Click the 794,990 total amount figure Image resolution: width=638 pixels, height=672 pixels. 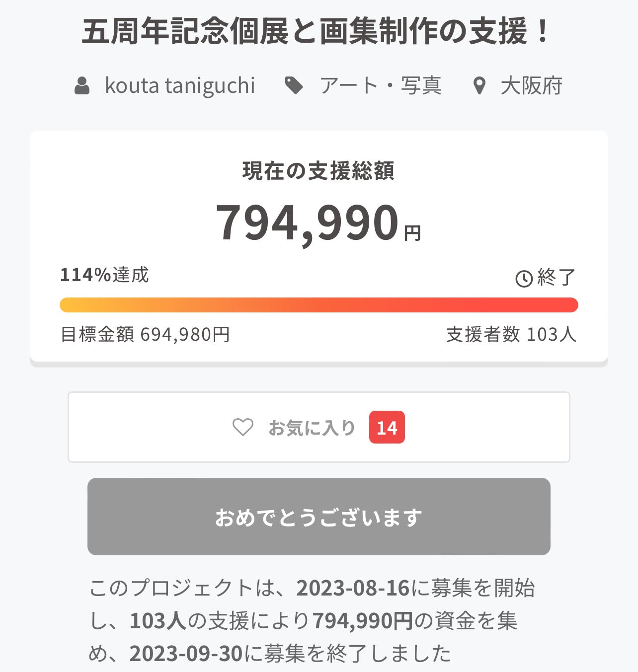(308, 222)
